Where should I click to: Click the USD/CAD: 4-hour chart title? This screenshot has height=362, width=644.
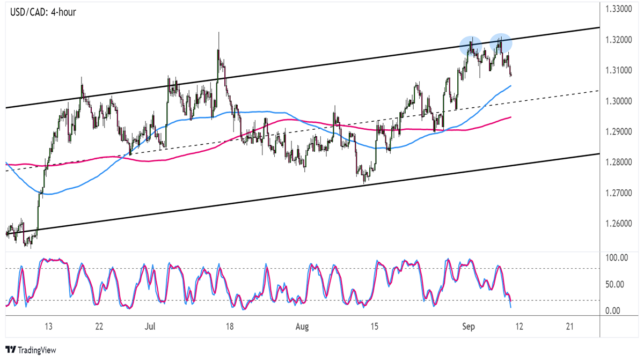tap(43, 12)
